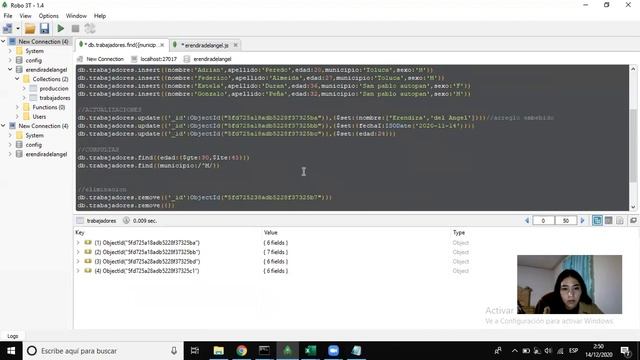
Task: Open the Options menu
Action: 49,16
